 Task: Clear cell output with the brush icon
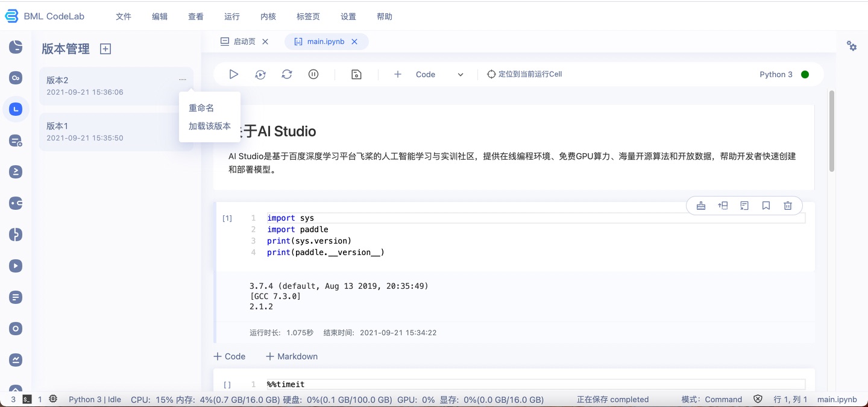701,206
